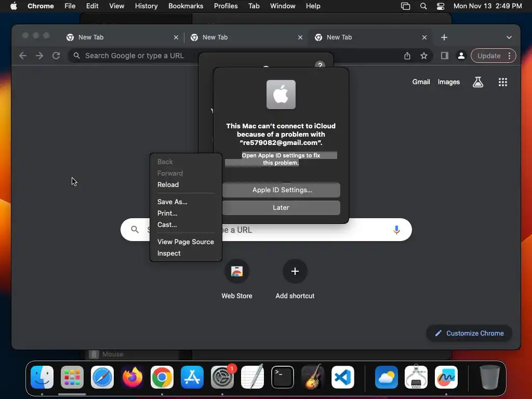
Task: Open the Apple menu
Action: tap(14, 6)
